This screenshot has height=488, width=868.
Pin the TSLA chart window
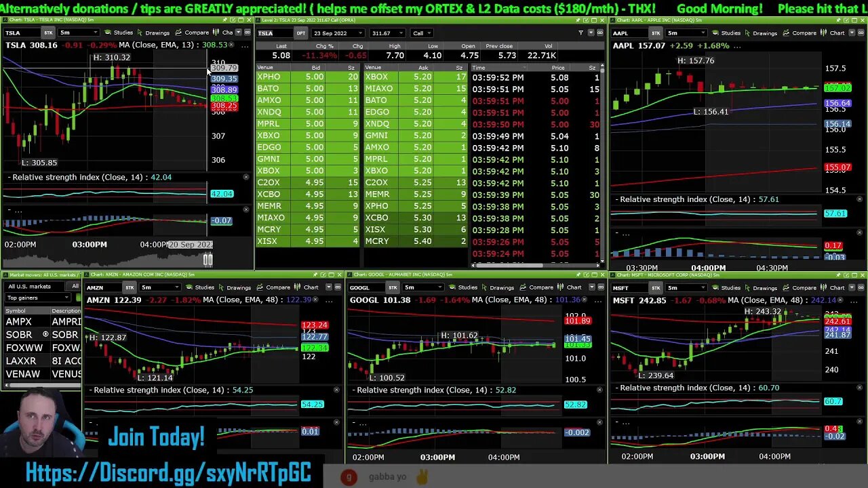(x=224, y=20)
